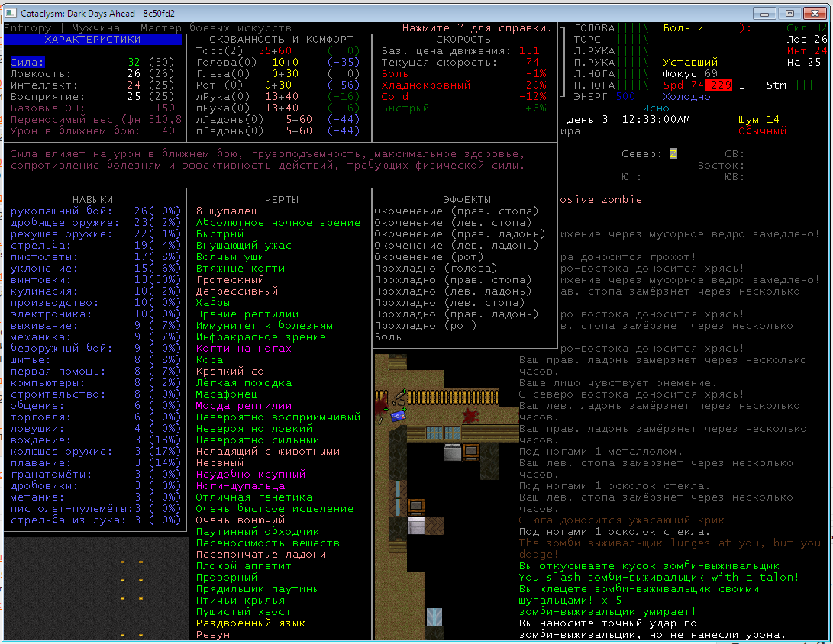This screenshot has width=833, height=644.
Task: Open the ЧЕРТЫ section header
Action: pos(282,200)
